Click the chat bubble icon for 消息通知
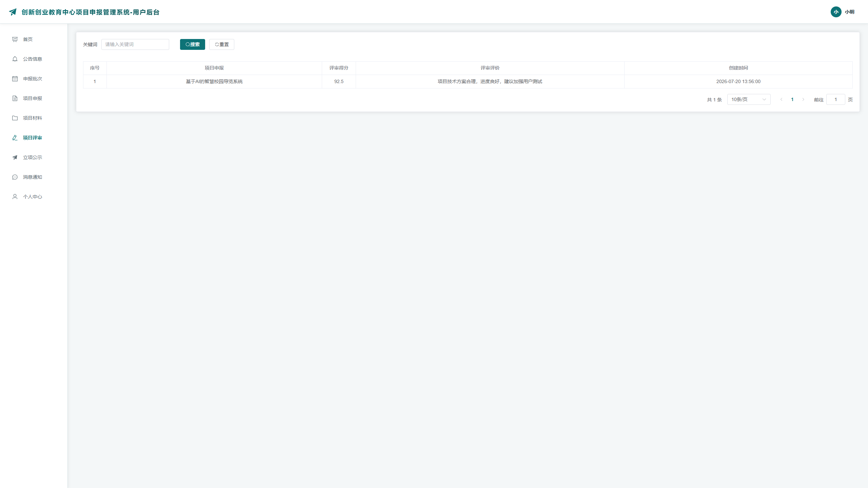Viewport: 868px width, 488px height. [15, 177]
